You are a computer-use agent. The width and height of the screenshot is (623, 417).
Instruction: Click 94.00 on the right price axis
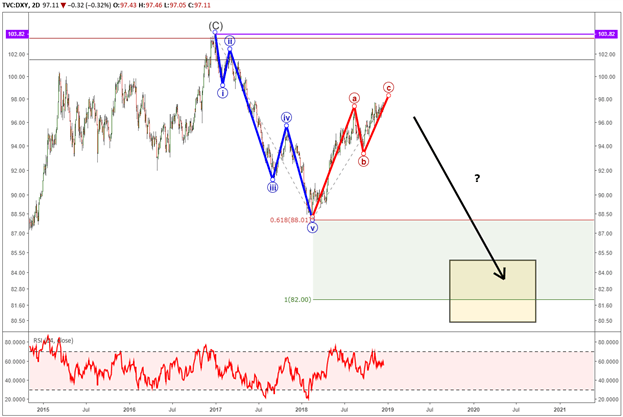tap(606, 146)
